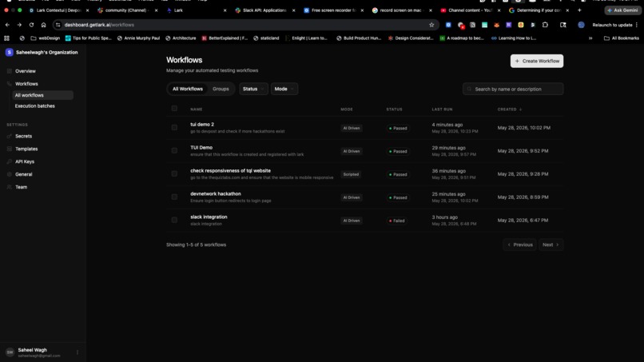Screen dimensions: 644x362
Task: Check the check responsiveness of tql website checkbox
Action: click(x=174, y=174)
